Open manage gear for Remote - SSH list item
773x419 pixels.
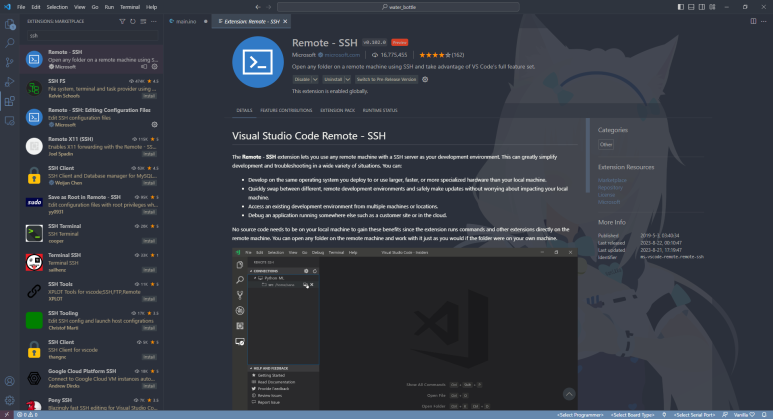click(x=154, y=67)
